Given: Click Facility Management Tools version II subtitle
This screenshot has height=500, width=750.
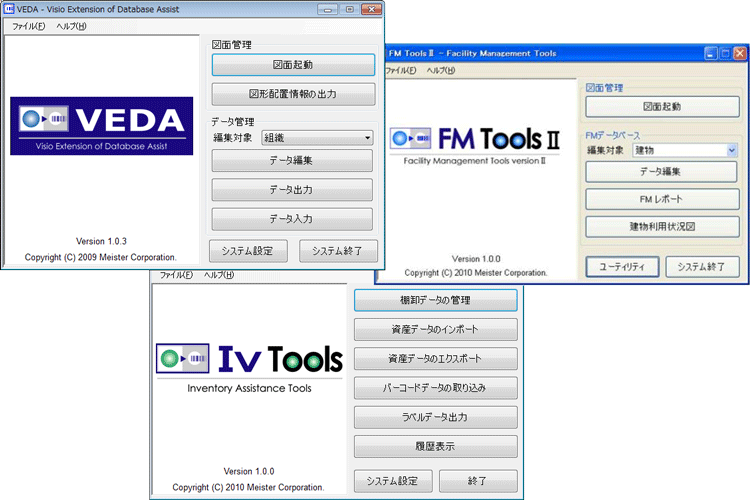Looking at the screenshot, I should tap(474, 161).
